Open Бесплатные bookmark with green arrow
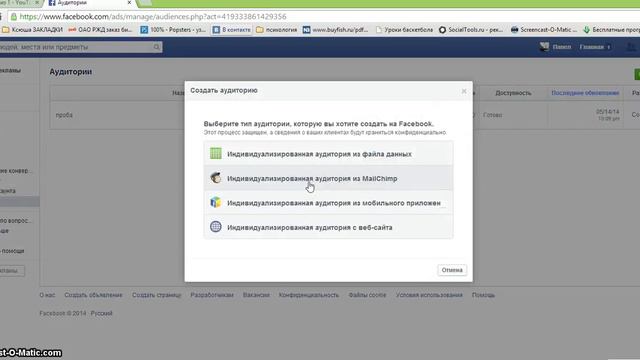This screenshot has height=360, width=640. (611, 30)
